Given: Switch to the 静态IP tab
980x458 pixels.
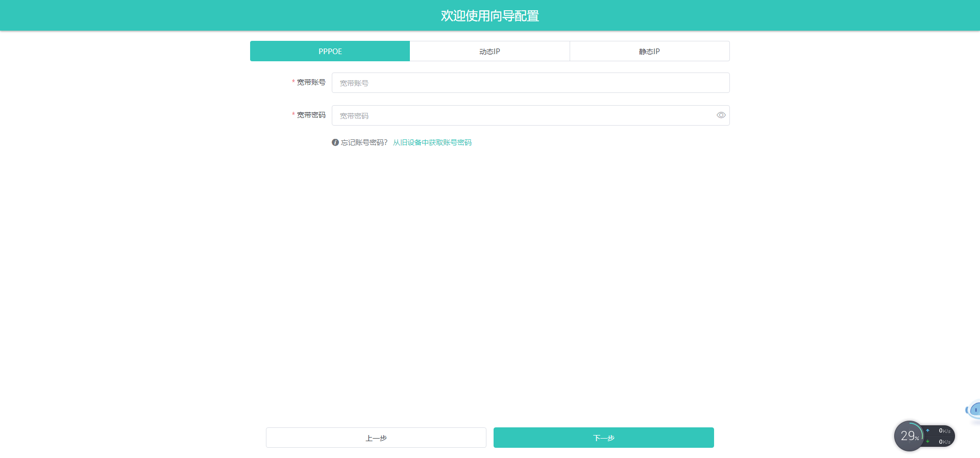Looking at the screenshot, I should [x=649, y=51].
